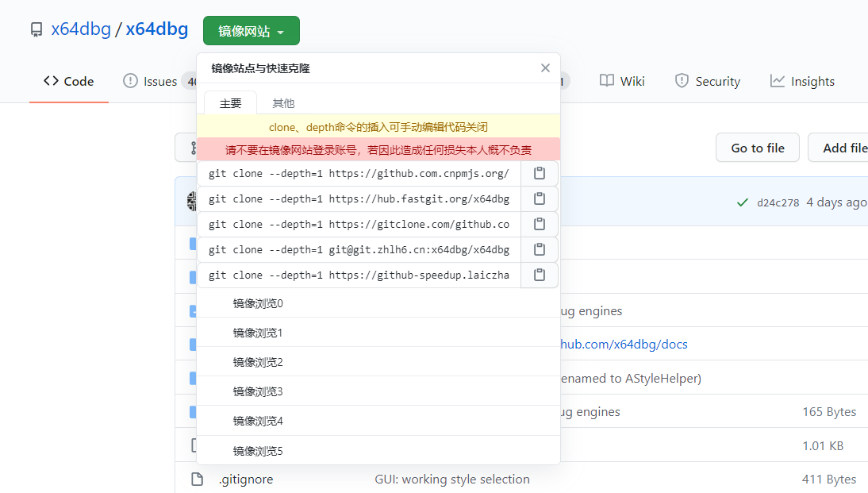Open 镜像浏览2 mirror link
This screenshot has height=493, width=868.
coord(378,362)
